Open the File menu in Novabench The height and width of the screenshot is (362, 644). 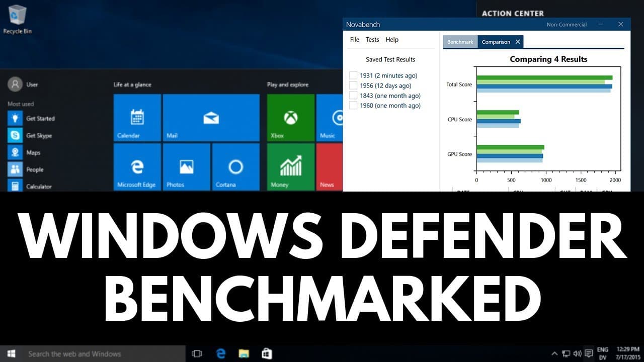click(355, 40)
